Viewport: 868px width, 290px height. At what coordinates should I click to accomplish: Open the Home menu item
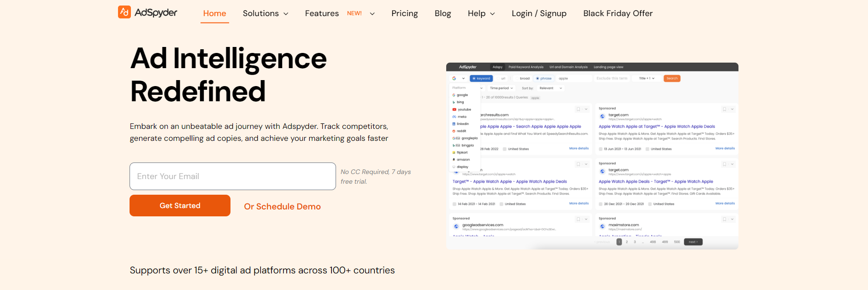click(x=215, y=13)
